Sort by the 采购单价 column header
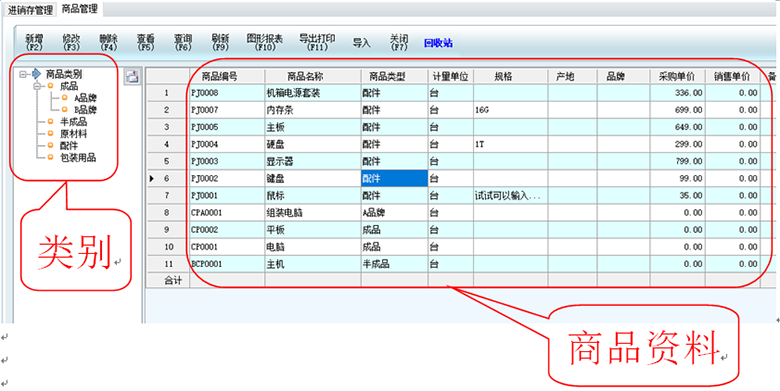 (x=678, y=77)
